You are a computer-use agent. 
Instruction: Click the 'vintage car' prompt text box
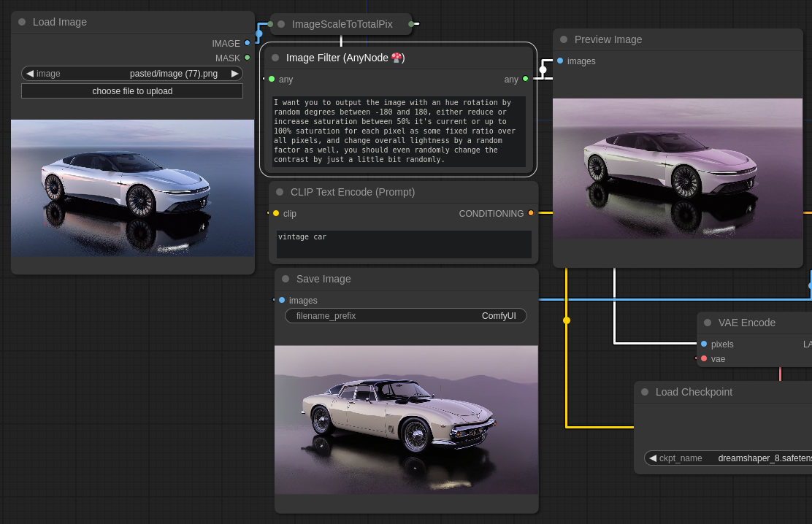point(404,244)
